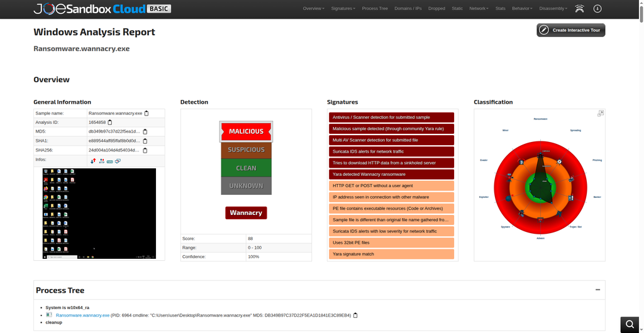This screenshot has width=644, height=333.
Task: Click the Exploiter bomb icon in the radar chart
Action: pyautogui.click(x=508, y=198)
